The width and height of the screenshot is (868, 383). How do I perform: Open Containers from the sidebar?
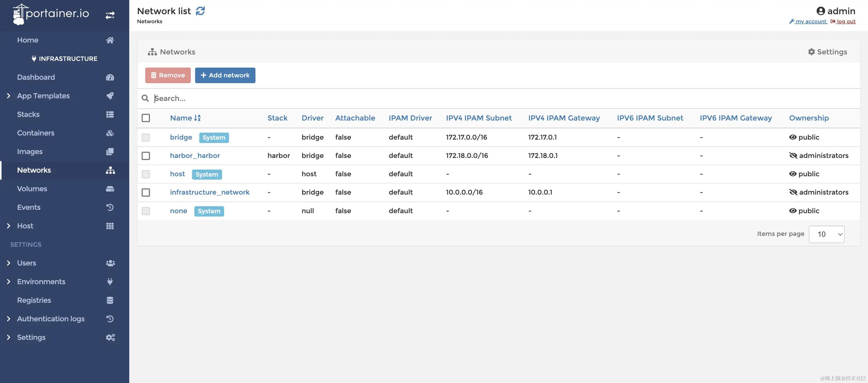tap(36, 133)
